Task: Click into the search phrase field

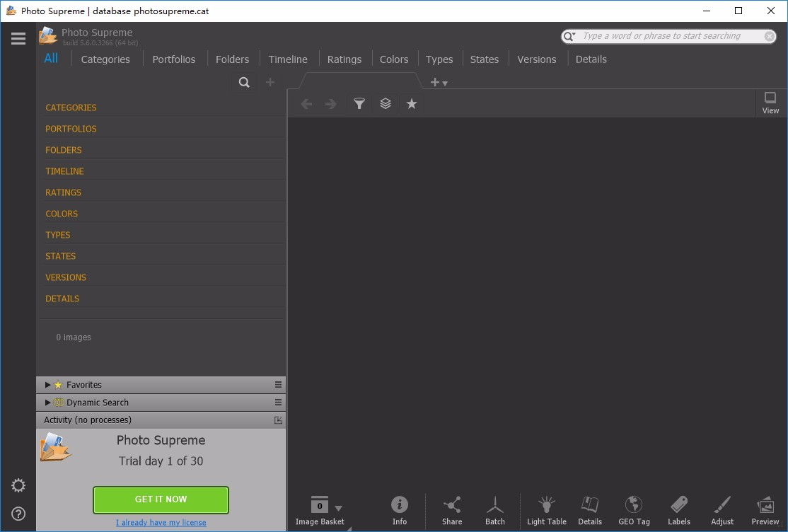Action: point(671,36)
